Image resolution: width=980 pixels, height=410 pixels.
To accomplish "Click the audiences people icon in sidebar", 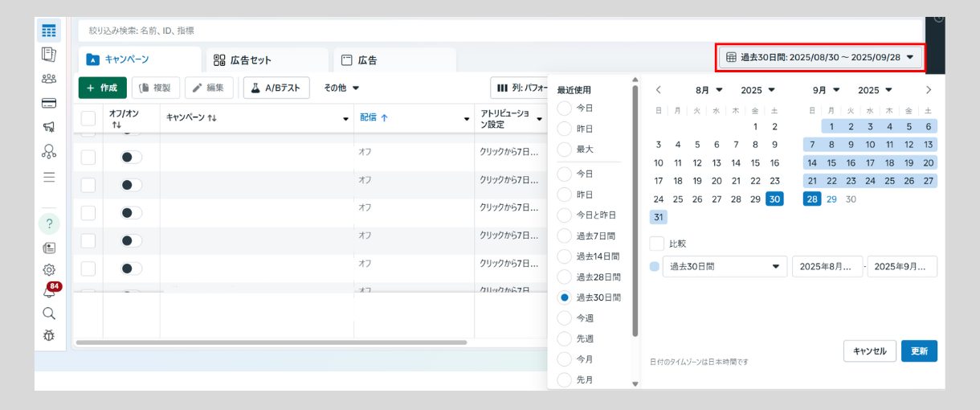I will [49, 79].
